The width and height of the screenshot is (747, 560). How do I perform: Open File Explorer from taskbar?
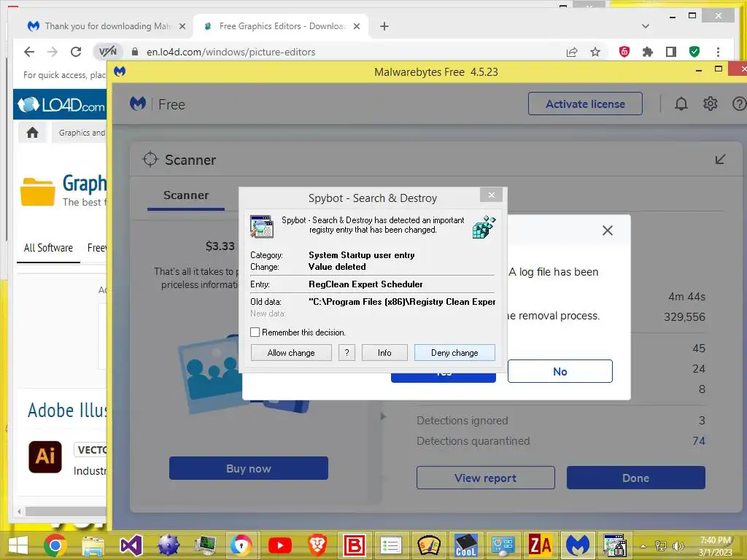pyautogui.click(x=93, y=545)
